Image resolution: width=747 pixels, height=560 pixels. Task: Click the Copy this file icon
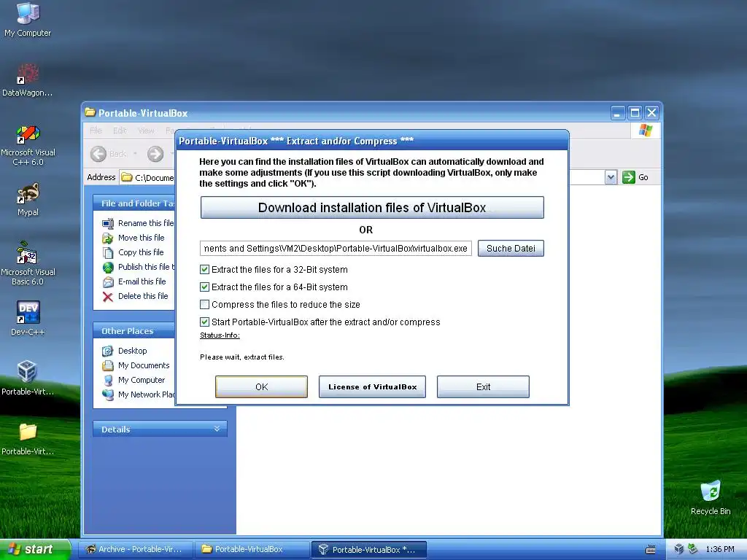[x=108, y=252]
